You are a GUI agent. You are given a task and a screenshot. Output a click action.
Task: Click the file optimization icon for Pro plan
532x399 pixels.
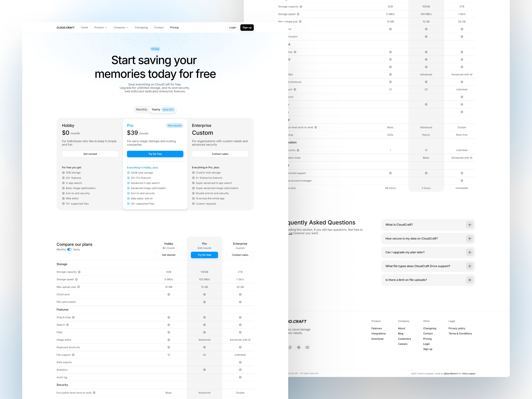[204, 302]
